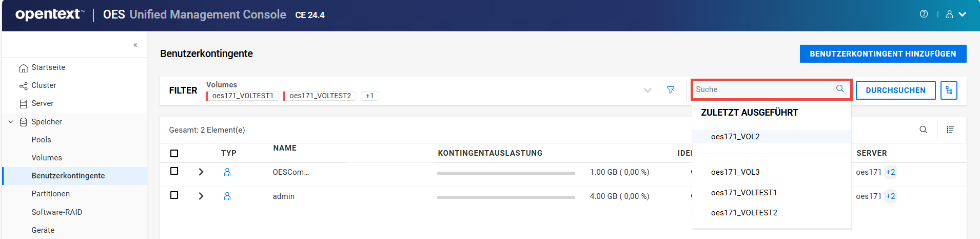Expand the admin row details
The height and width of the screenshot is (239, 980).
(201, 196)
